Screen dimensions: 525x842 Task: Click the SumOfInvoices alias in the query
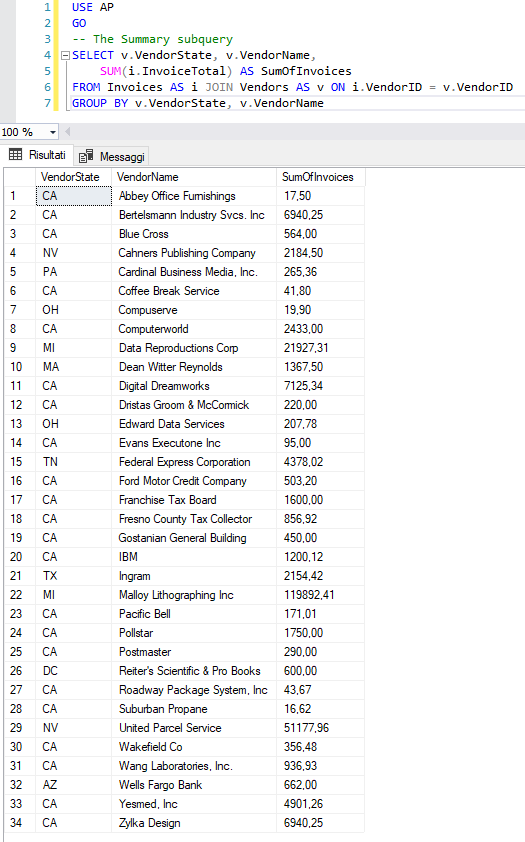[306, 71]
